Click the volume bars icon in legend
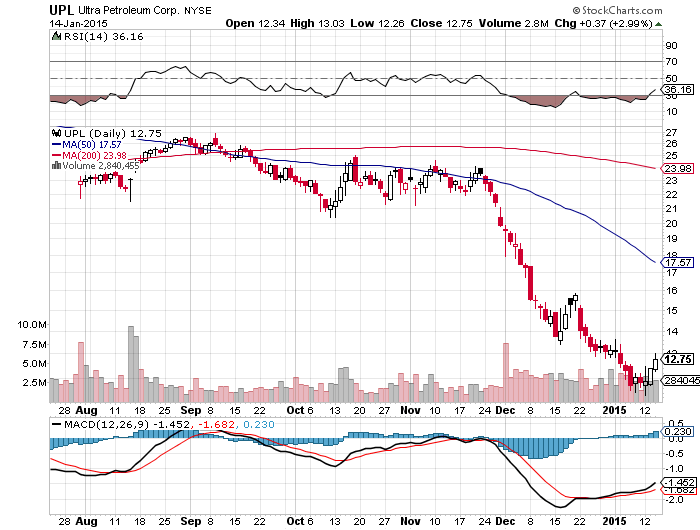 click(56, 166)
